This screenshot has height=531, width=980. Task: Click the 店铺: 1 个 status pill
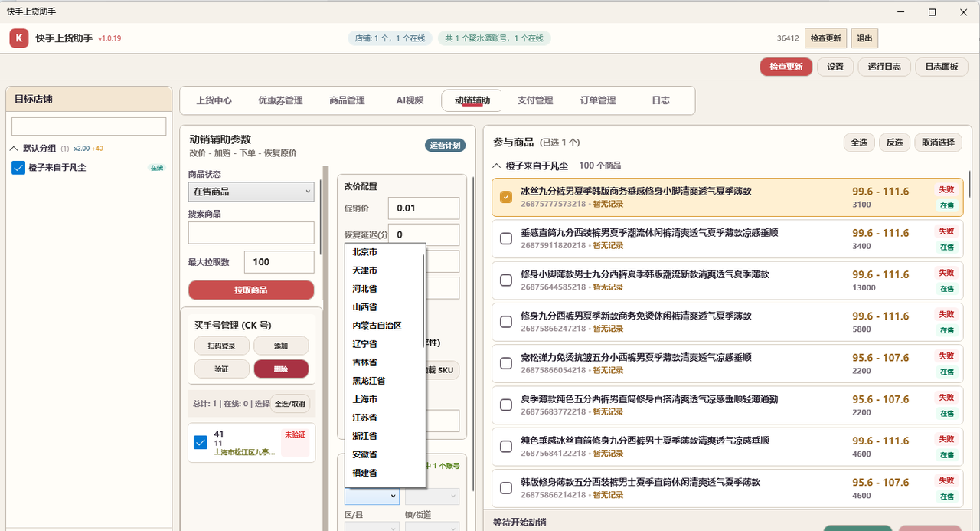pos(390,38)
